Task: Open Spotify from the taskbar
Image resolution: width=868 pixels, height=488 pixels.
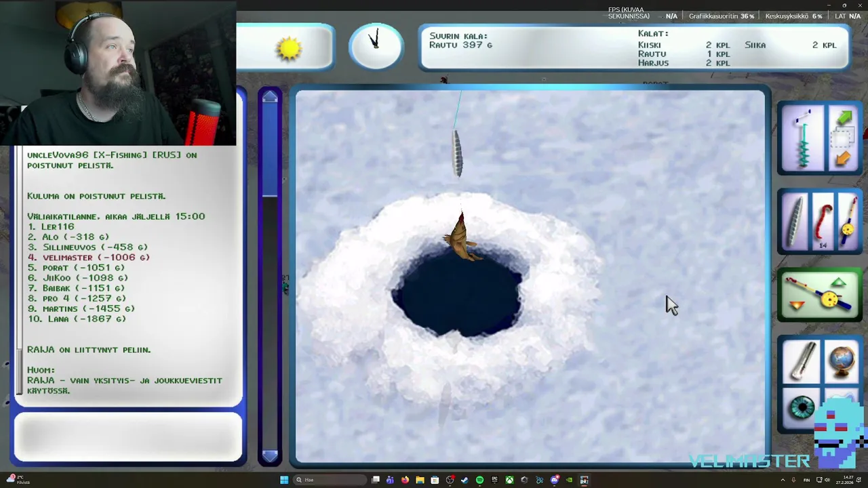Action: tap(479, 480)
